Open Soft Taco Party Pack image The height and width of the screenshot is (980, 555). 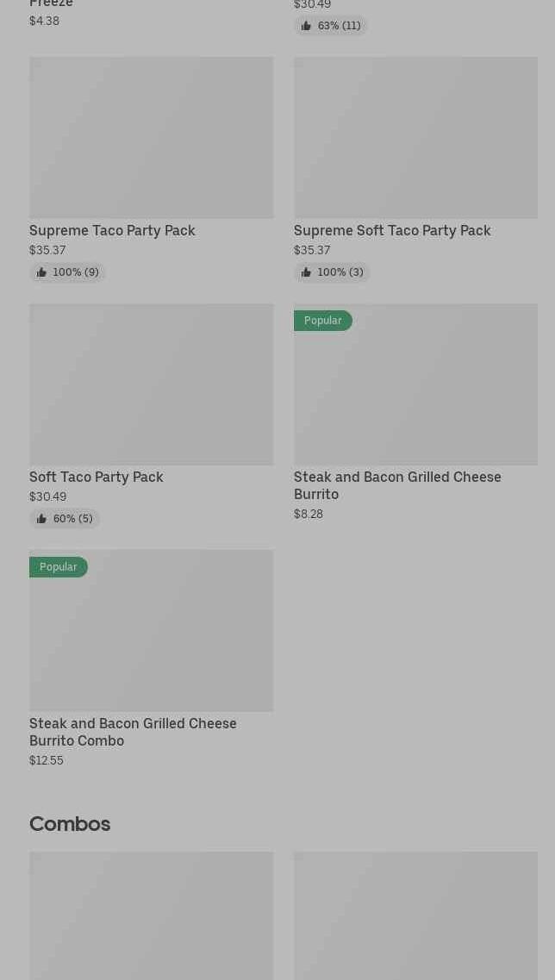click(151, 384)
